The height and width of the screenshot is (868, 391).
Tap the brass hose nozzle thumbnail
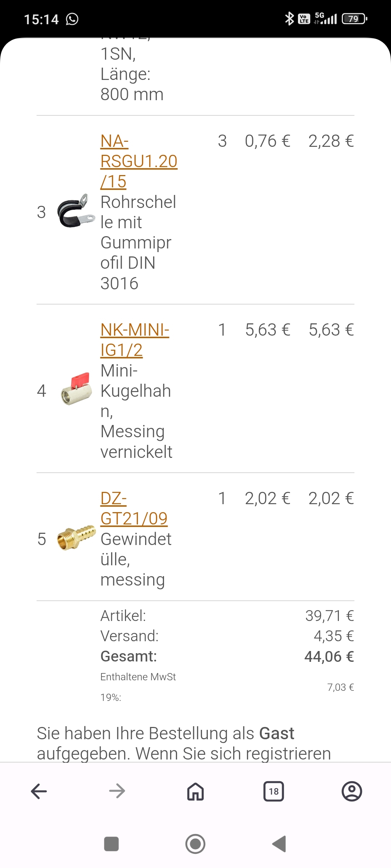[x=76, y=538]
